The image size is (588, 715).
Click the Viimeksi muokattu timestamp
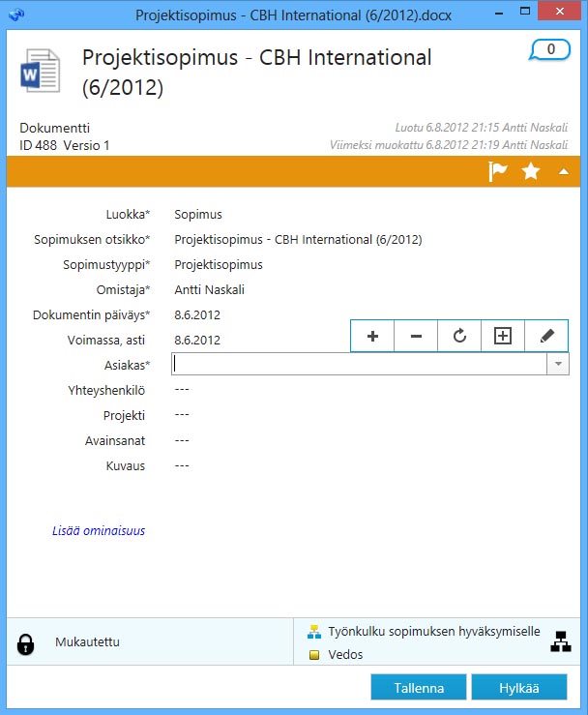[449, 145]
